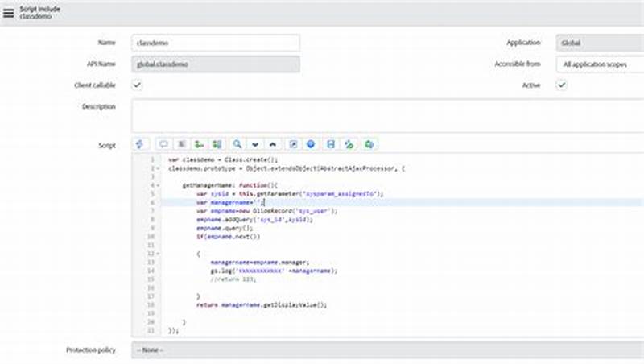Viewport: 644px width, 364px height.
Task: Click the addQuery sys_id code line
Action: tap(254, 220)
